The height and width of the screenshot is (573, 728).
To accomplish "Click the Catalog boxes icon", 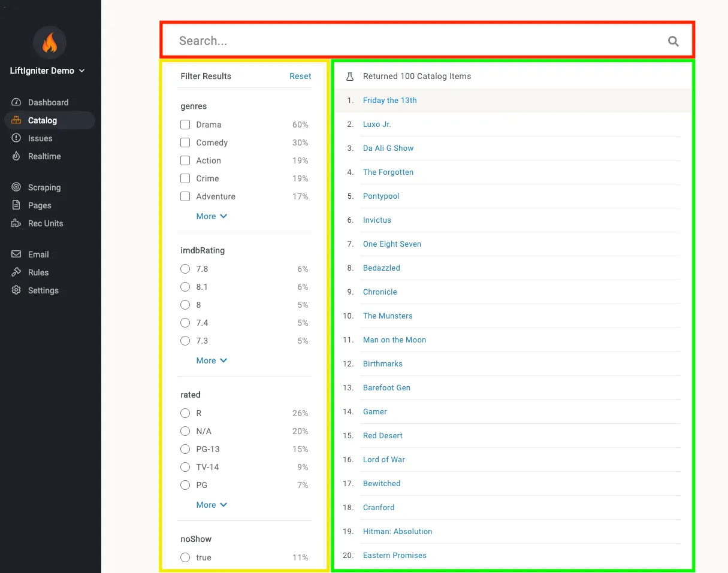I will point(16,120).
